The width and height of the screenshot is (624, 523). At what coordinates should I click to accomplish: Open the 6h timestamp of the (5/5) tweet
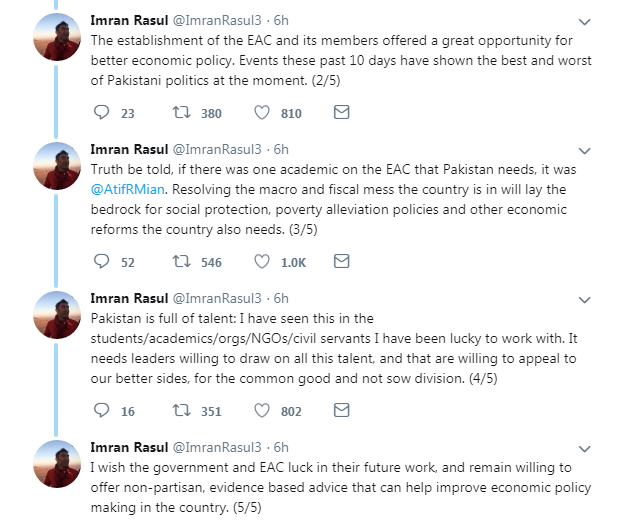click(282, 447)
